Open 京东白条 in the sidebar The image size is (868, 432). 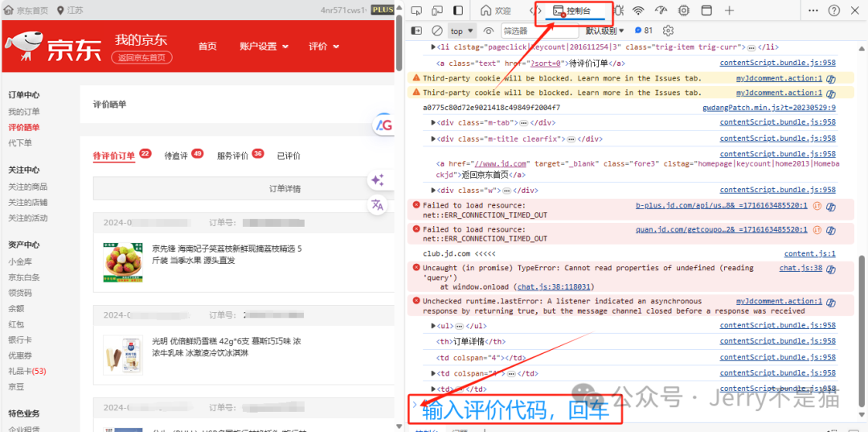24,277
